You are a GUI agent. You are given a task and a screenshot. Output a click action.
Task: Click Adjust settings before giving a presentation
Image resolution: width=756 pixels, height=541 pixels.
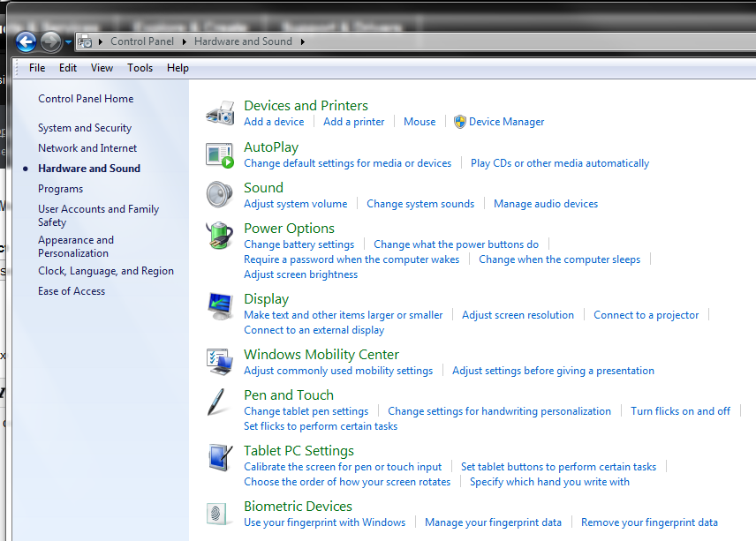tap(553, 371)
